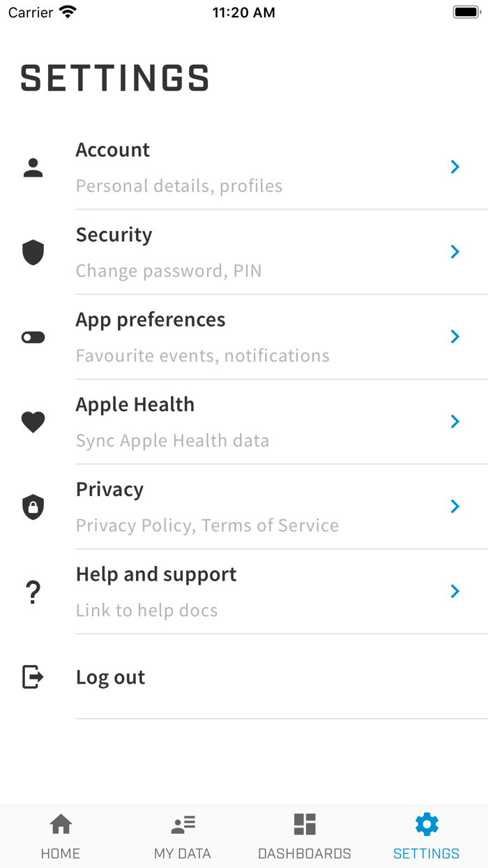The height and width of the screenshot is (868, 488).
Task: Open Security via its chevron arrow
Action: click(x=455, y=252)
